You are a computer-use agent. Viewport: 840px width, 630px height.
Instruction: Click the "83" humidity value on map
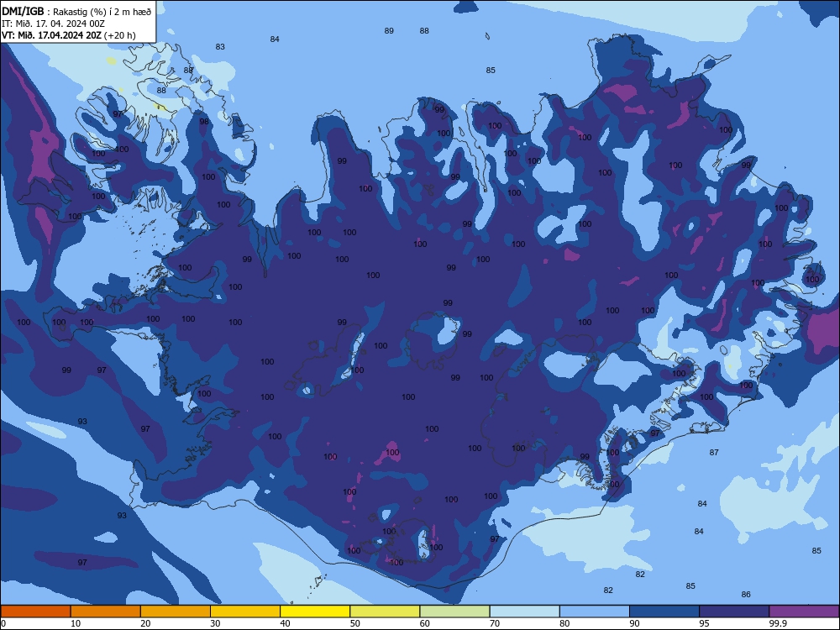pos(220,46)
